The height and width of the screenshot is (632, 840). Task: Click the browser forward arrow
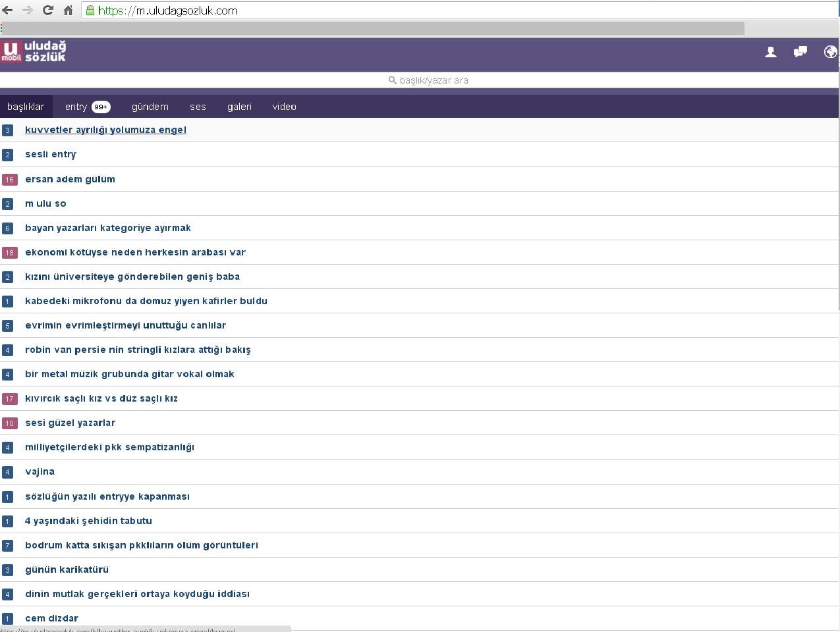point(28,11)
